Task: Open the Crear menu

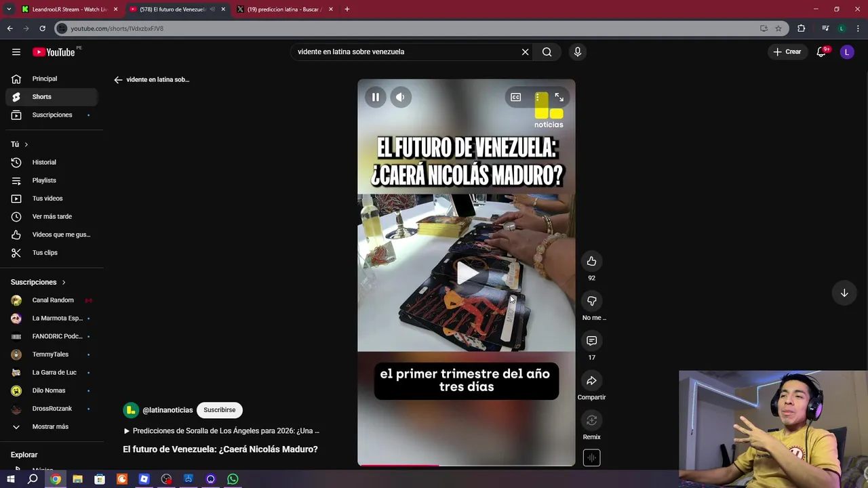Action: coord(787,52)
